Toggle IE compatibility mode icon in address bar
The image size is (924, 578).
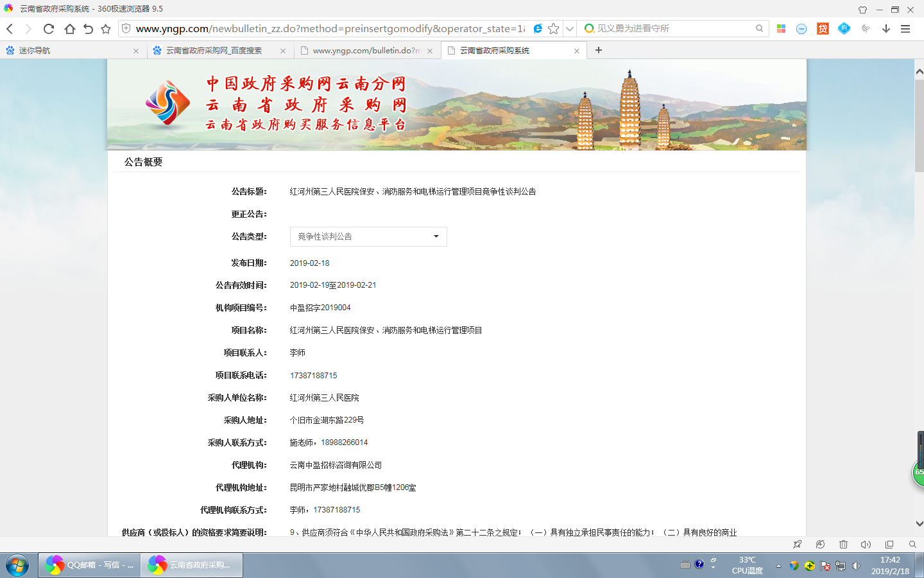(538, 29)
